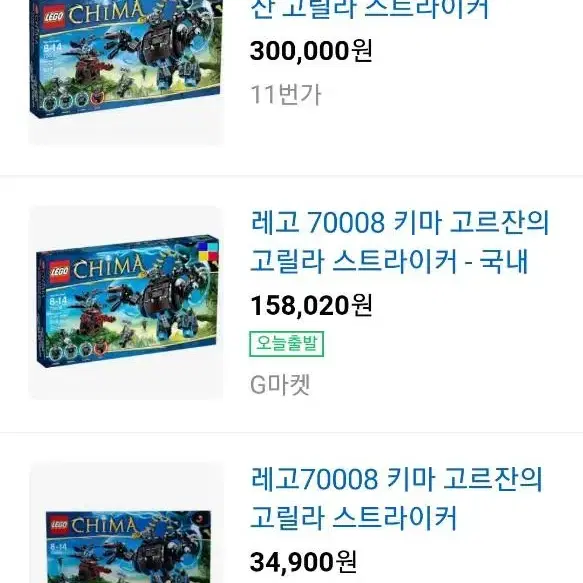This screenshot has width=583, height=583.
Task: Click the CHIMA logo on the 11번가 box image
Action: (x=105, y=12)
